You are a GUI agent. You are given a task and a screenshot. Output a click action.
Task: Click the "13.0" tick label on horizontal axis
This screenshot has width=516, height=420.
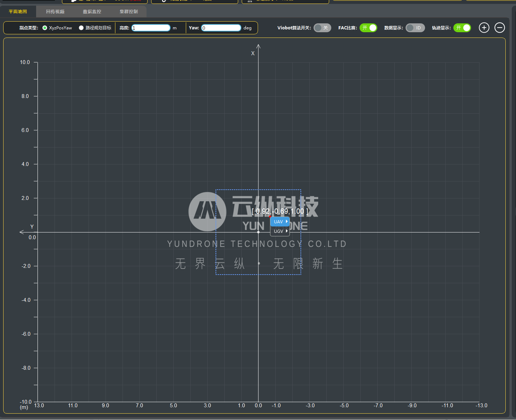coord(39,405)
